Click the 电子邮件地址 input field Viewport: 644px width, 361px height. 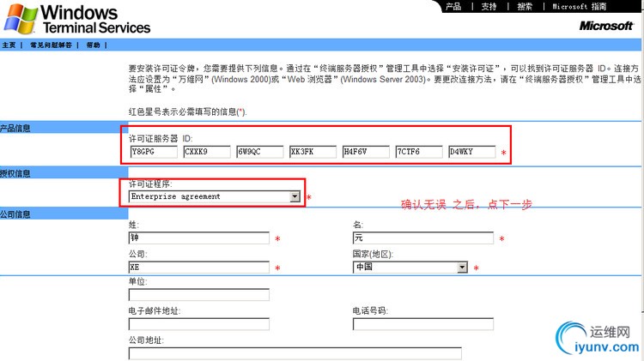[199, 324]
